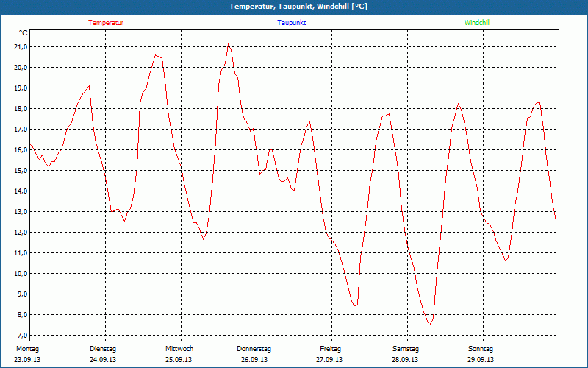The width and height of the screenshot is (588, 368).
Task: Click the date 29.09.13
Action: [481, 360]
